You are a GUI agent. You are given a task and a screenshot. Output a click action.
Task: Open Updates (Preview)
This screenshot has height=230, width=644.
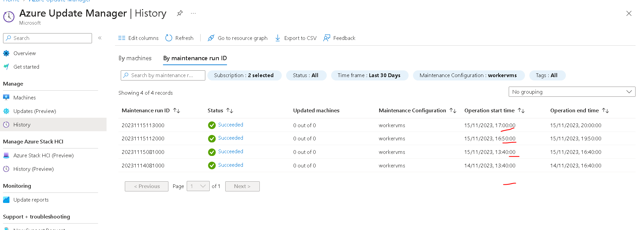pos(34,111)
